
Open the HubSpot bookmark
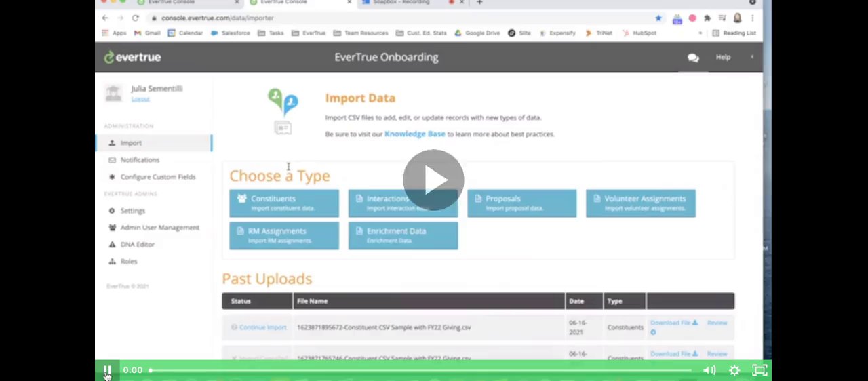(639, 33)
